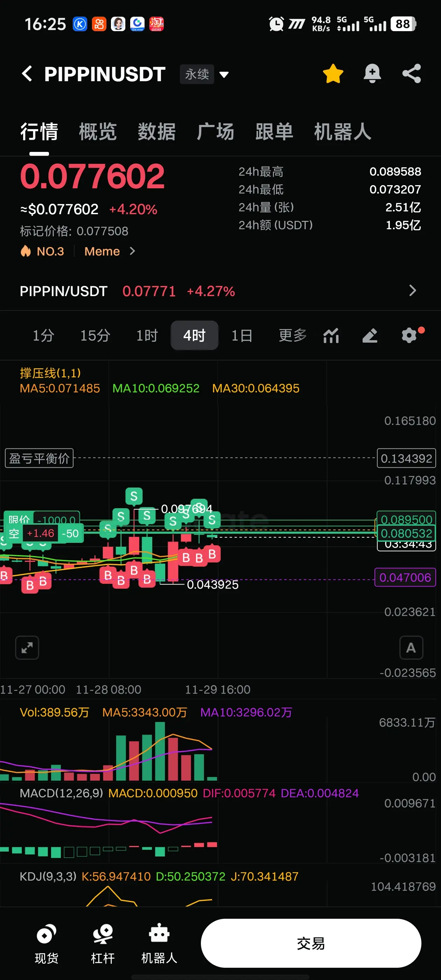The height and width of the screenshot is (980, 441).
Task: Tap the first 5G signal strength indicator
Action: (348, 24)
